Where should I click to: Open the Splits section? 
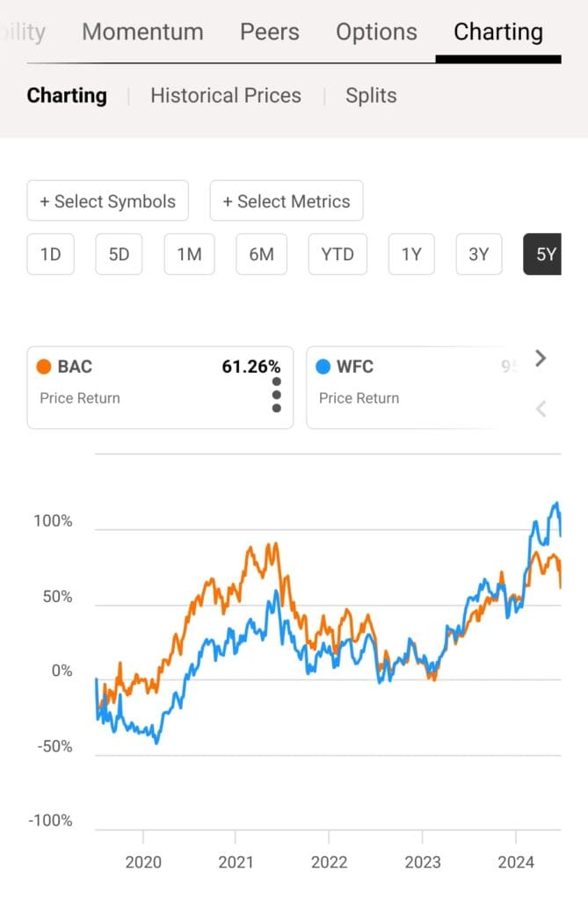[370, 95]
